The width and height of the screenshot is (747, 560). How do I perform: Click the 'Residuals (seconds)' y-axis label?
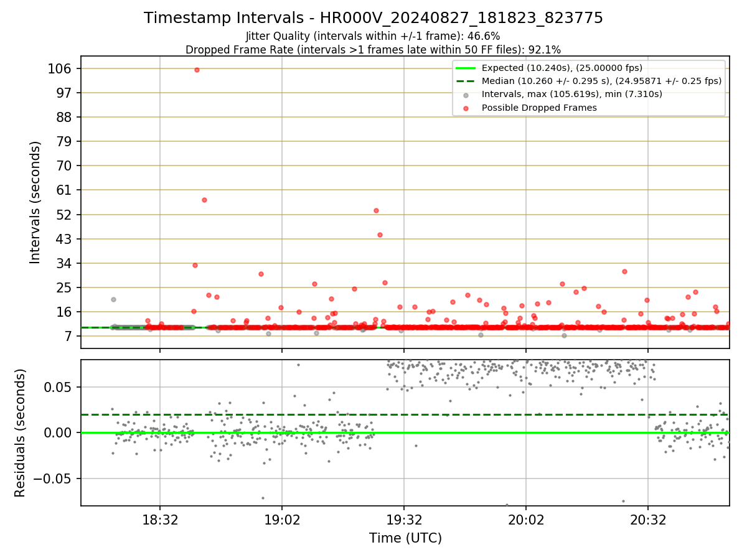click(x=21, y=432)
